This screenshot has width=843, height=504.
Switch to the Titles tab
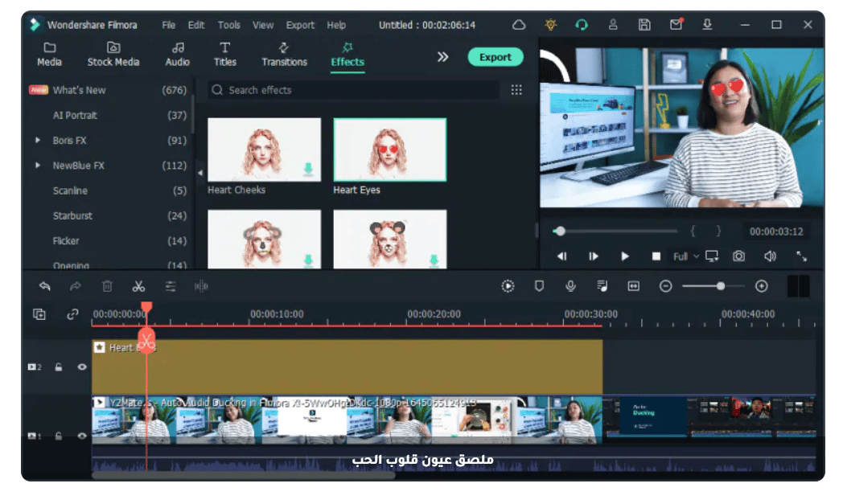coord(224,55)
